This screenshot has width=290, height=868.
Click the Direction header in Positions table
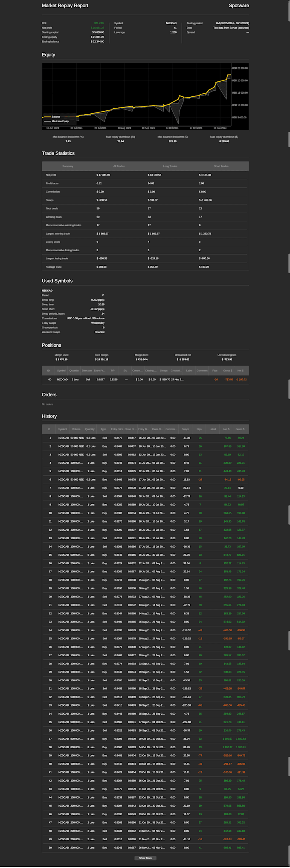[87, 371]
